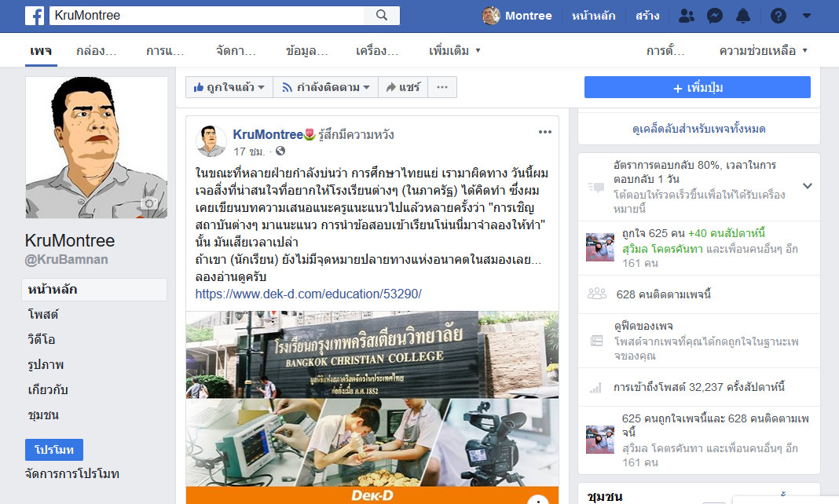Open the Messenger icon

coord(715,16)
